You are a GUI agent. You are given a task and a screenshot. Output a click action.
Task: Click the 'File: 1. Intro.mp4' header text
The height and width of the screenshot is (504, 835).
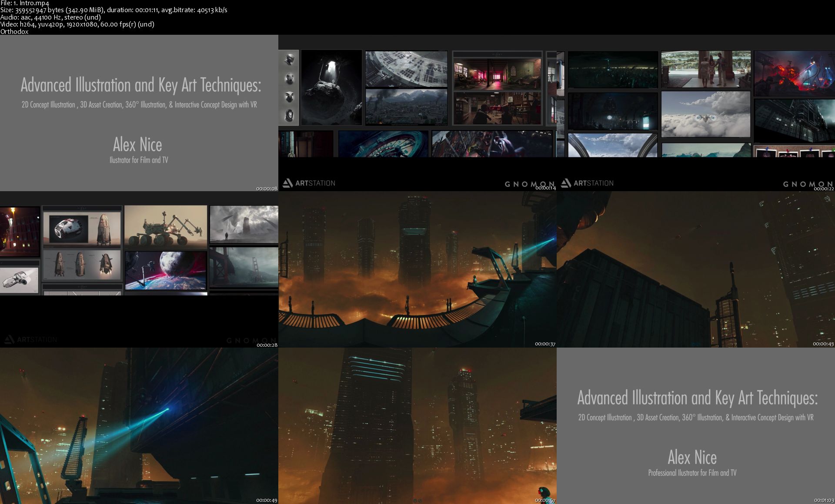[25, 3]
